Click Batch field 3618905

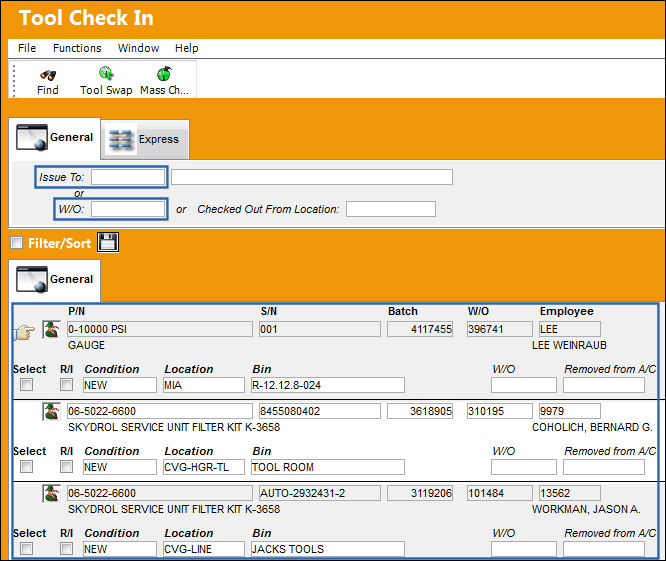pos(420,411)
